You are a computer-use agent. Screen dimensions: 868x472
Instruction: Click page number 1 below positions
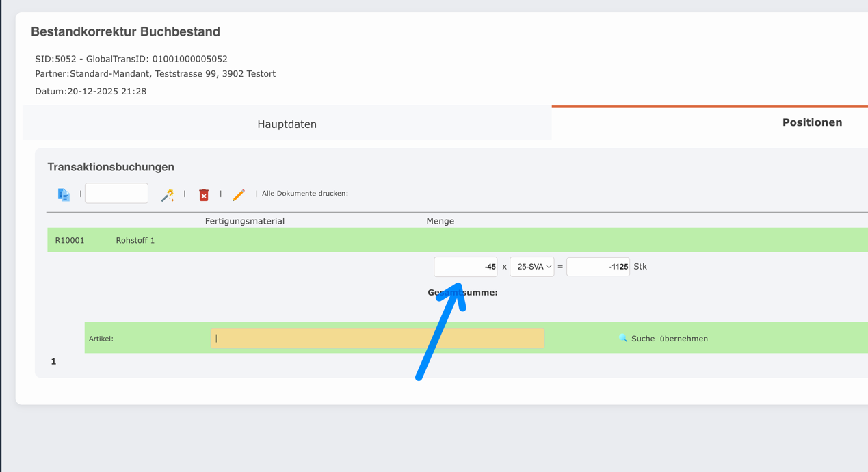53,361
